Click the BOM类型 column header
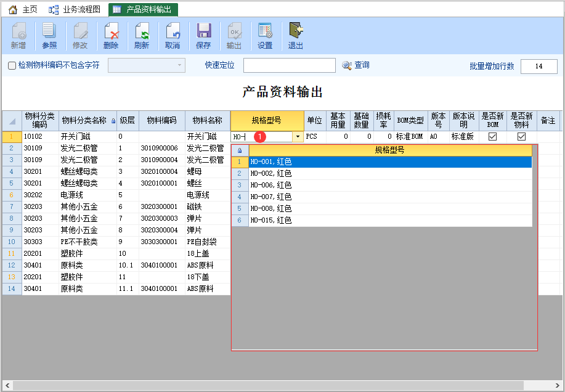 [x=410, y=121]
